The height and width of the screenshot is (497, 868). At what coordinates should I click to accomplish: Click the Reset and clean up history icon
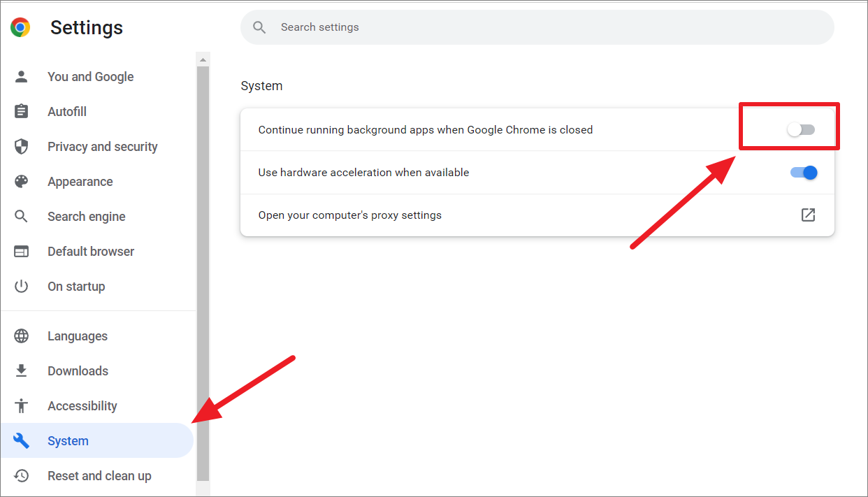pos(22,475)
